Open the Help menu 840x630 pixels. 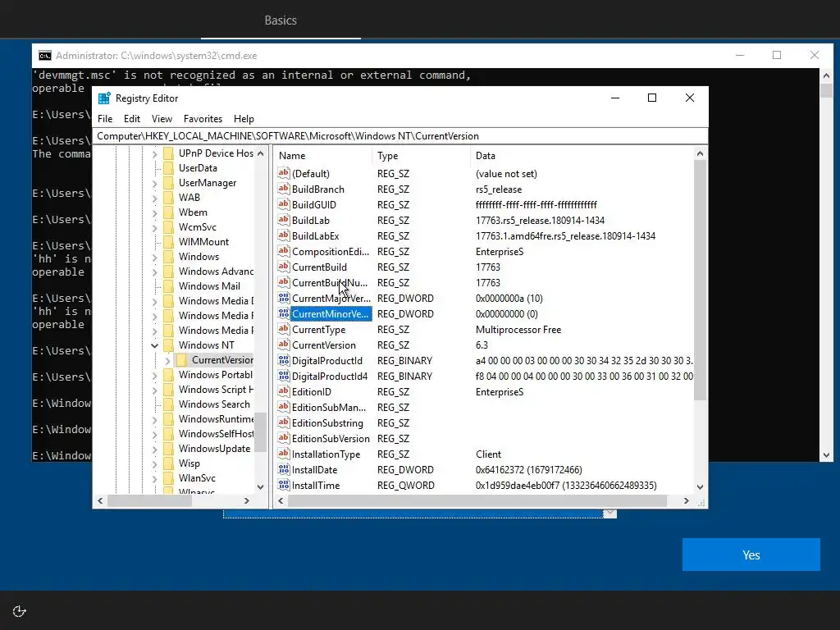(244, 119)
